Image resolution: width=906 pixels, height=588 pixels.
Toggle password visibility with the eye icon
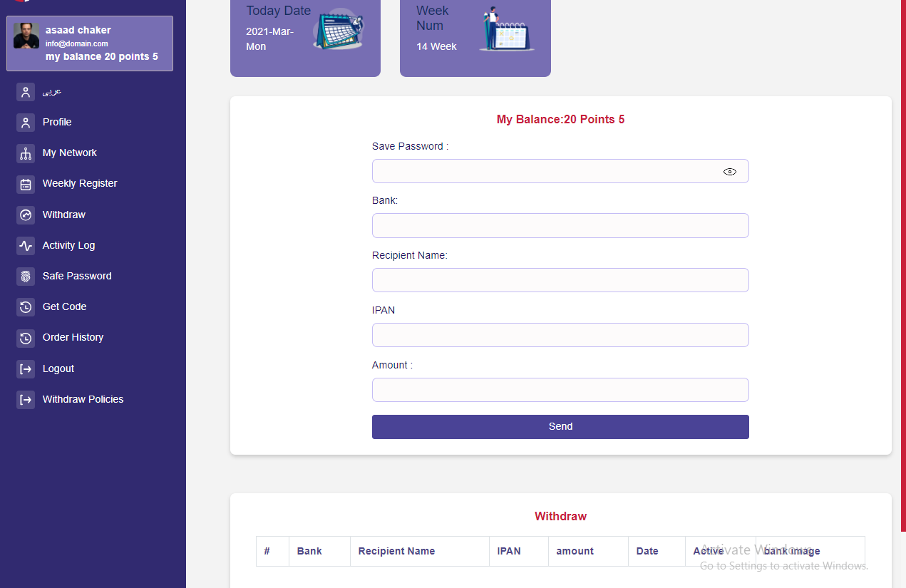coord(729,172)
